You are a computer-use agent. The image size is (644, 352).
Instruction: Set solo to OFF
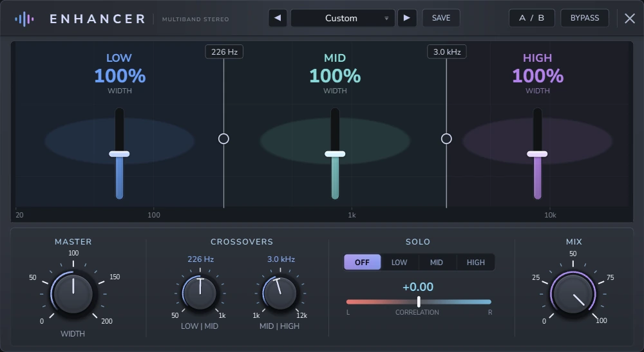[x=362, y=262]
